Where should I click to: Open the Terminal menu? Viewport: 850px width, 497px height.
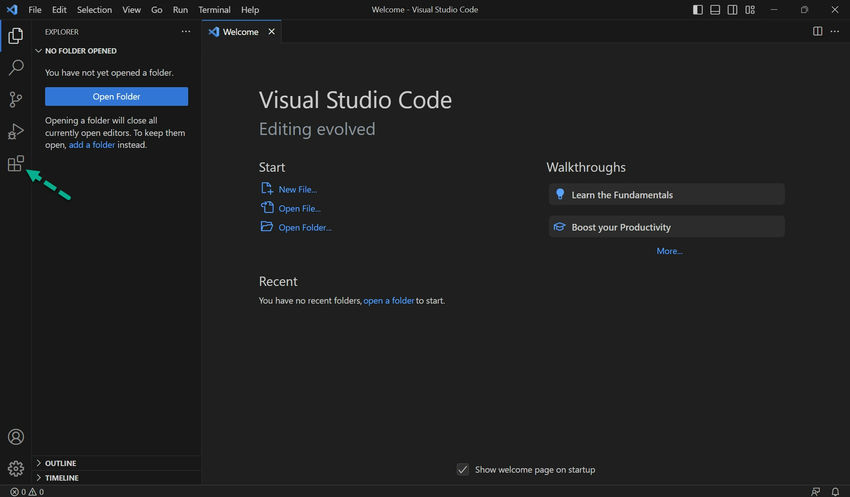pyautogui.click(x=214, y=10)
